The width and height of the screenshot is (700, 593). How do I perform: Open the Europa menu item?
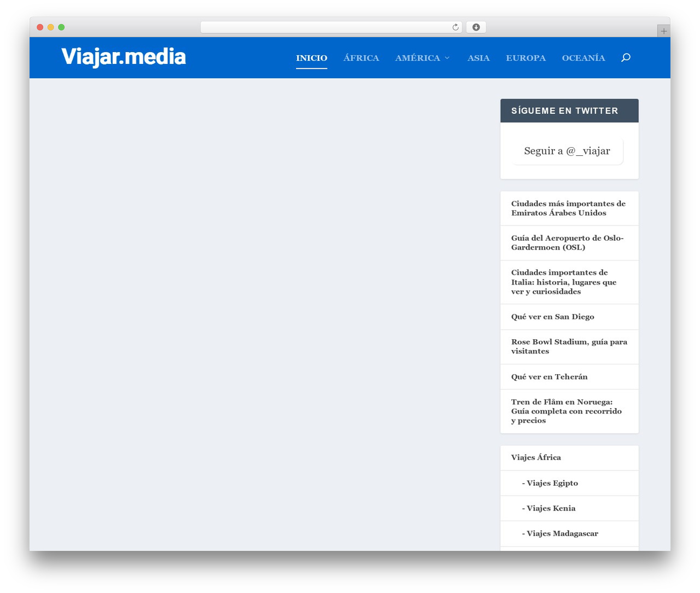coord(526,58)
